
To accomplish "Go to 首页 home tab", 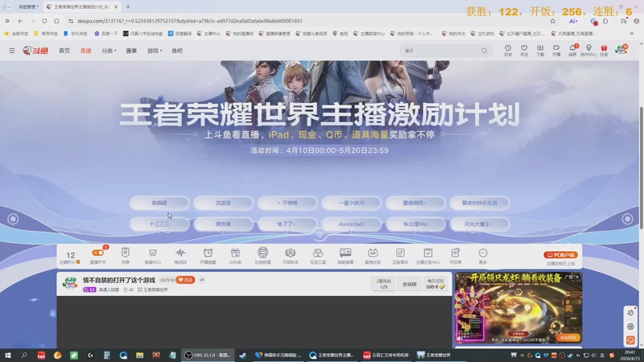I will [x=64, y=51].
